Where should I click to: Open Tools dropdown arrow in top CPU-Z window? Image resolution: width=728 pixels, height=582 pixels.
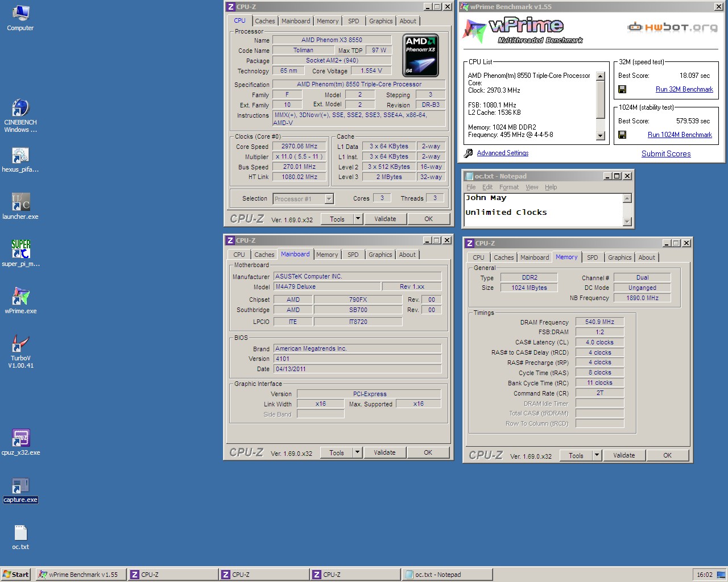(358, 219)
